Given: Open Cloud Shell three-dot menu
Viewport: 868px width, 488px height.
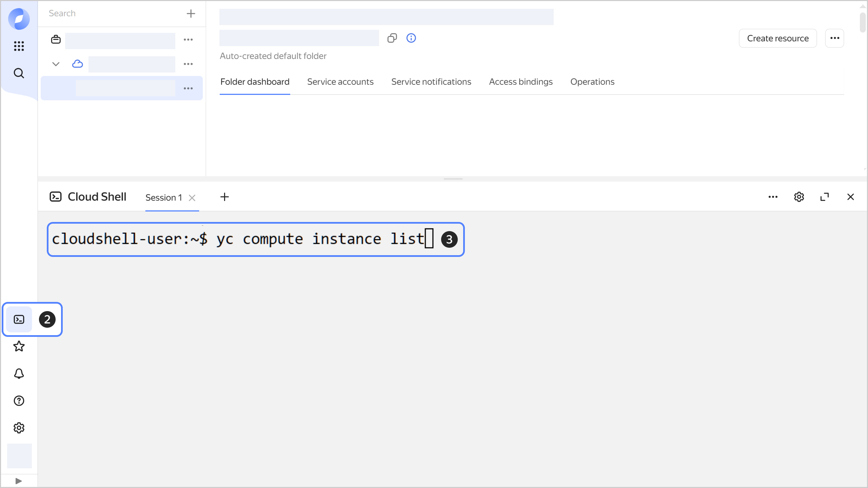Looking at the screenshot, I should click(773, 197).
